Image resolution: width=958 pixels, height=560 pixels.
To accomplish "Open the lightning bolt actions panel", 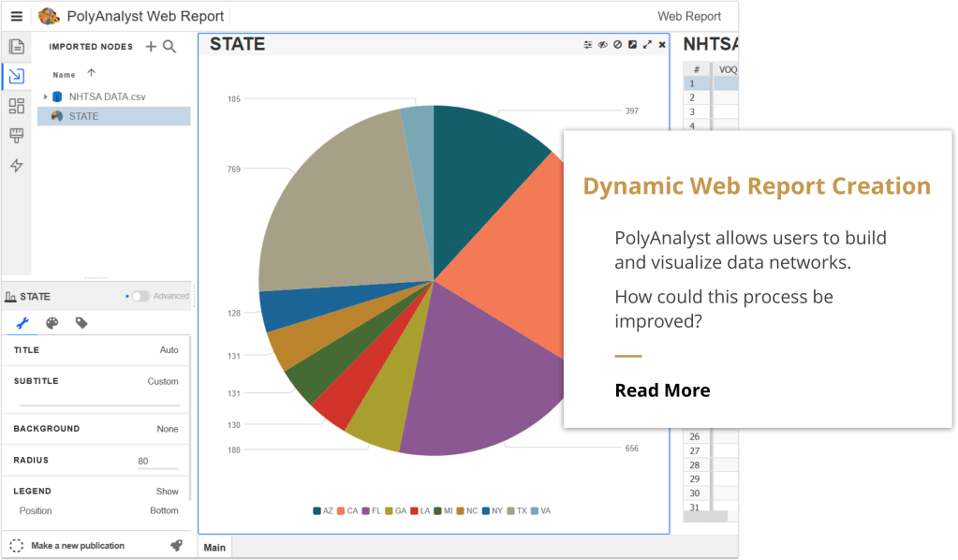I will tap(16, 166).
